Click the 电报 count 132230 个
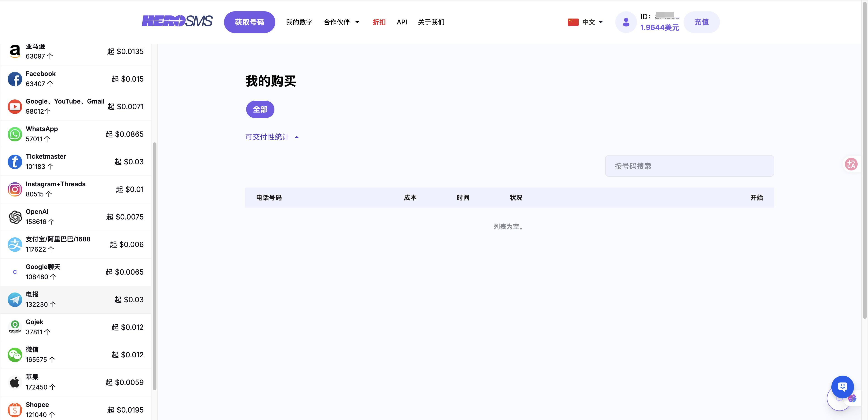Viewport: 868px width, 420px height. pos(41,304)
